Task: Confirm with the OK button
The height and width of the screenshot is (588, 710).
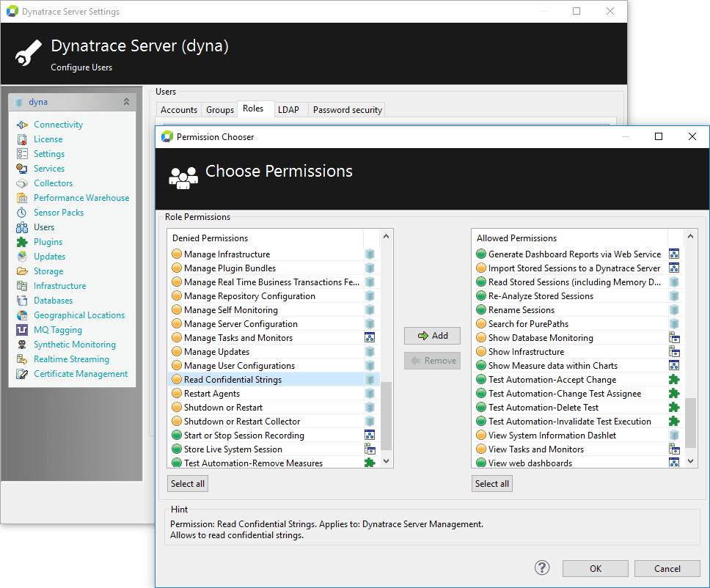Action: pyautogui.click(x=596, y=568)
